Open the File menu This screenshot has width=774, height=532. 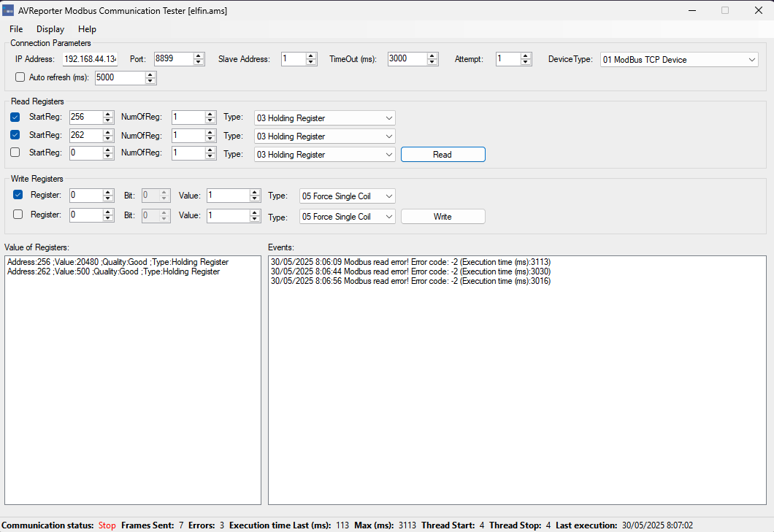(16, 29)
